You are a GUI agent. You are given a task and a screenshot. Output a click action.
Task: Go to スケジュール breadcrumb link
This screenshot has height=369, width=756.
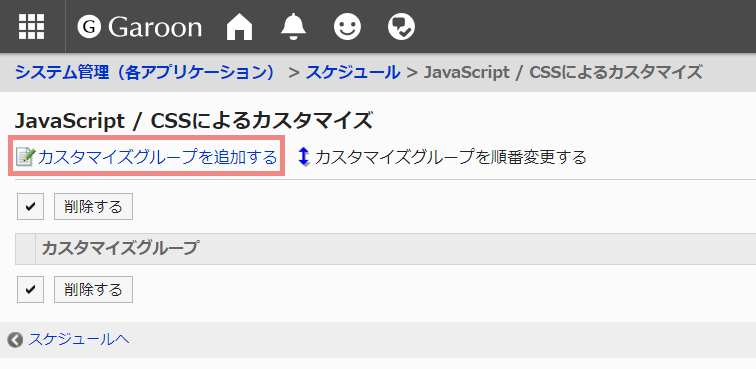coord(353,72)
